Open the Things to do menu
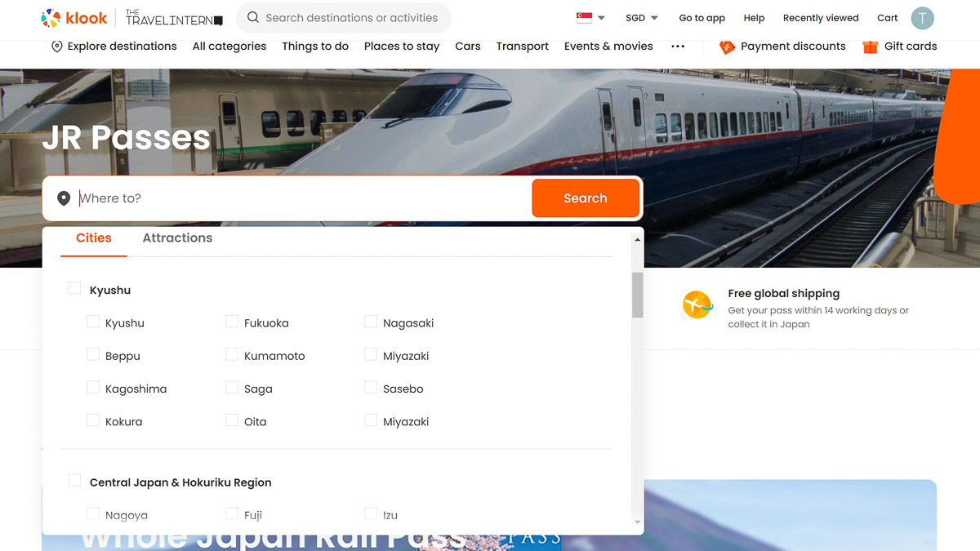The image size is (980, 551). (315, 47)
